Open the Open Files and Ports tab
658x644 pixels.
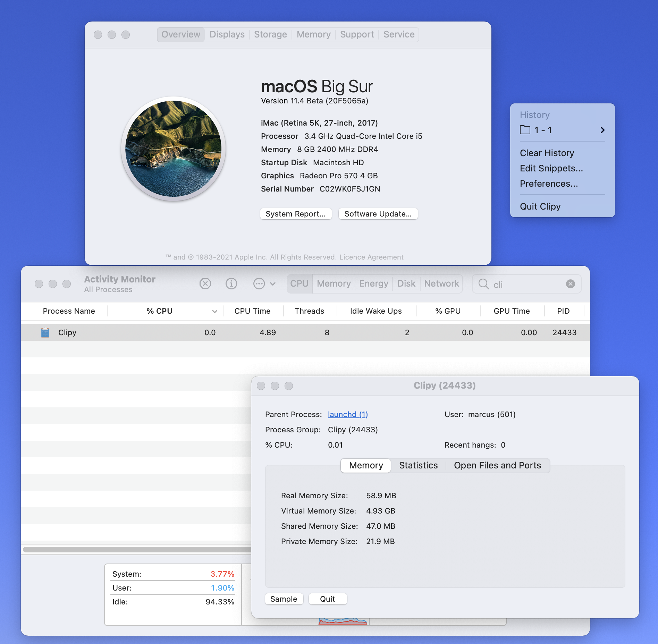pos(497,465)
